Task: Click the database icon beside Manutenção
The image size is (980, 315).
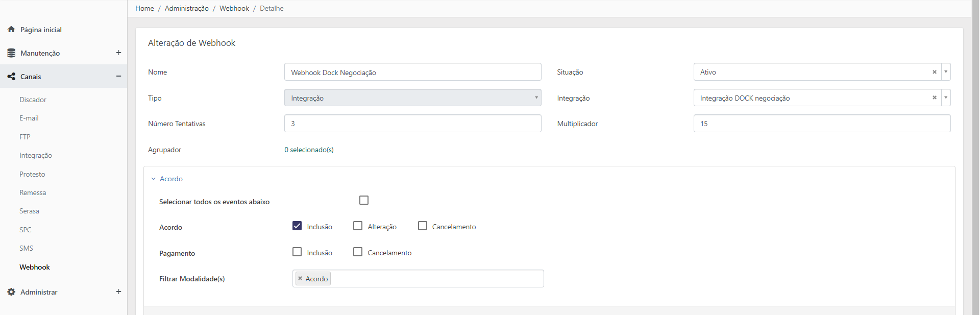Action: [x=11, y=53]
